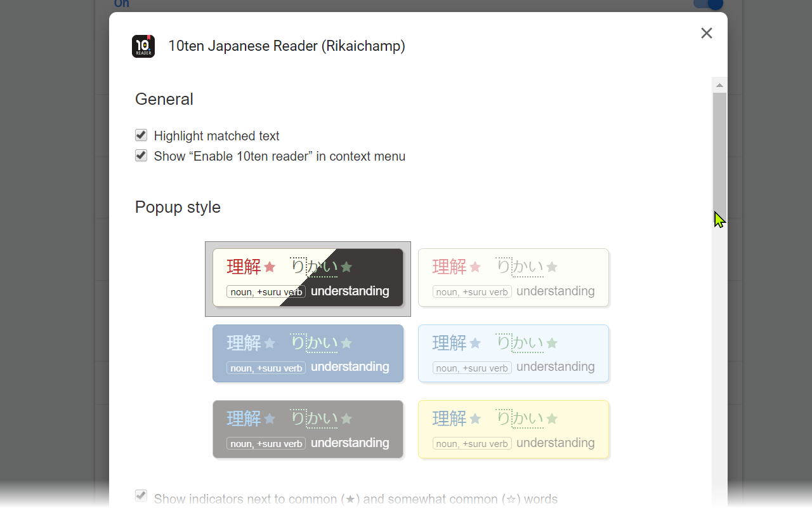This screenshot has width=812, height=508.
Task: Choose the light blue popup style
Action: click(x=513, y=354)
